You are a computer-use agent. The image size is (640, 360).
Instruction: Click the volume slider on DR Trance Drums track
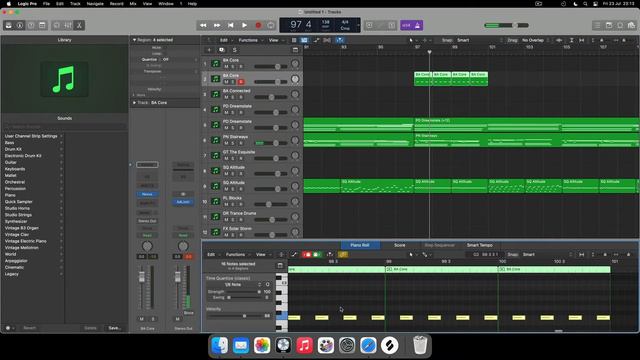(x=271, y=220)
